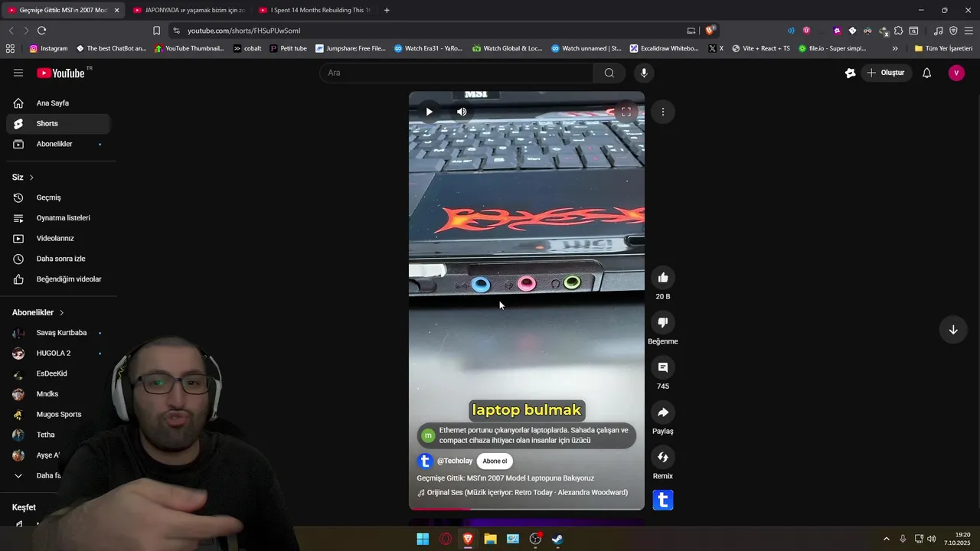Open Abonelikler in the sidebar
Viewport: 980px width, 551px height.
click(x=58, y=144)
